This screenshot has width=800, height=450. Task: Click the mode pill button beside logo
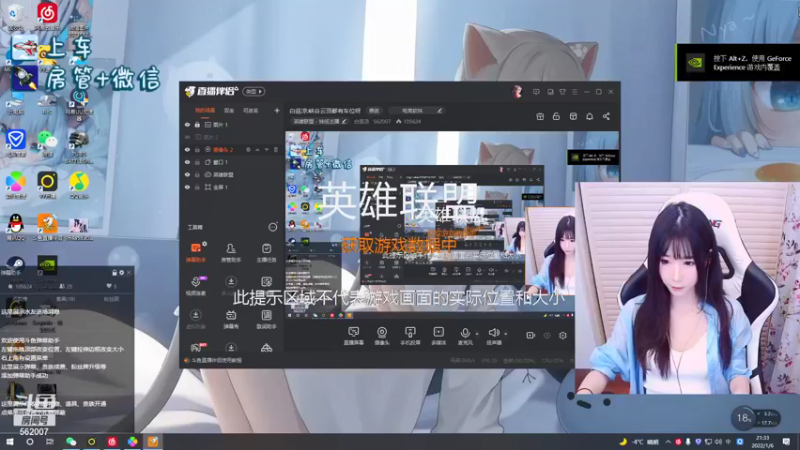click(254, 91)
